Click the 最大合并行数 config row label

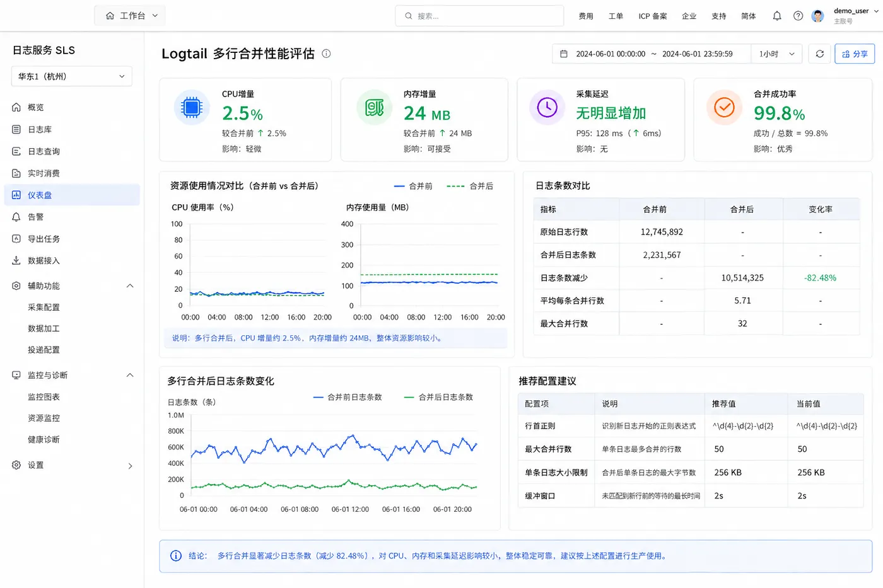click(x=548, y=449)
